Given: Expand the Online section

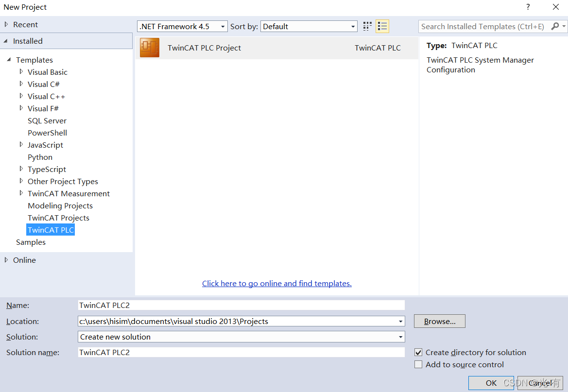Looking at the screenshot, I should click(x=6, y=260).
